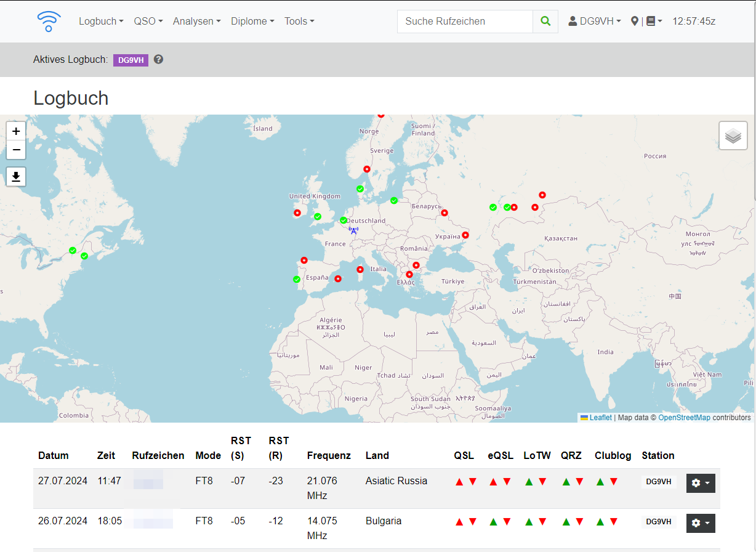756x552 pixels.
Task: Click the map zoom in plus button
Action: (16, 131)
